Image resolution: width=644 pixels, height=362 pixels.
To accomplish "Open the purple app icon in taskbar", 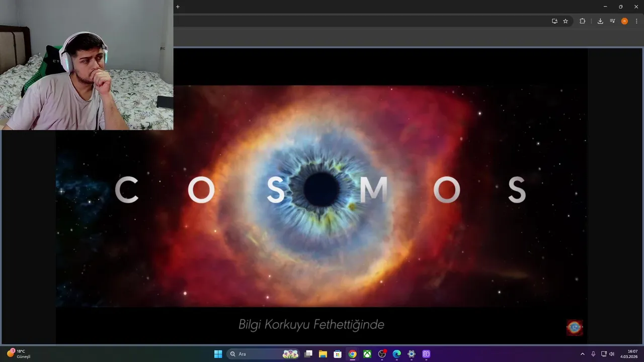I will (x=426, y=354).
